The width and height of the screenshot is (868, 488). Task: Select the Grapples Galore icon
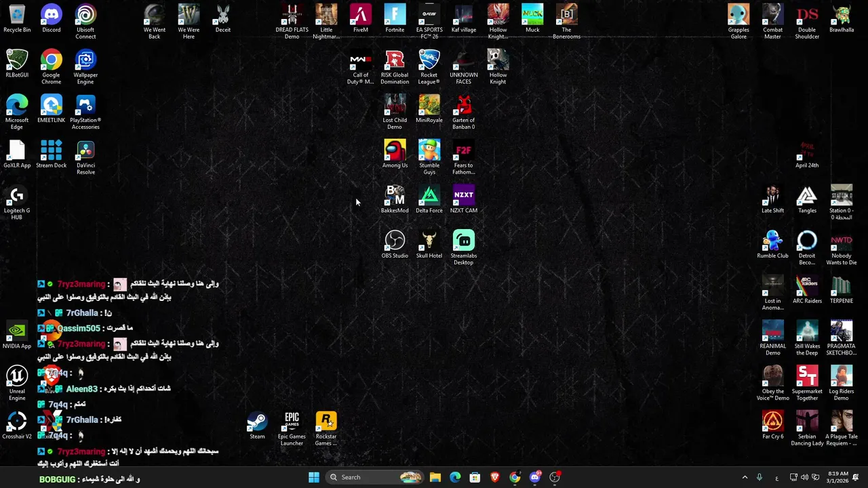click(x=738, y=22)
